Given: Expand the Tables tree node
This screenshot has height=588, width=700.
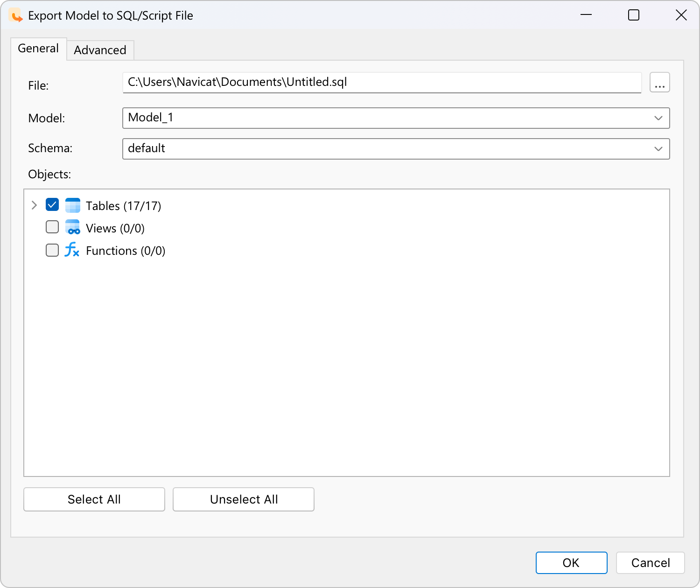Looking at the screenshot, I should click(x=34, y=205).
